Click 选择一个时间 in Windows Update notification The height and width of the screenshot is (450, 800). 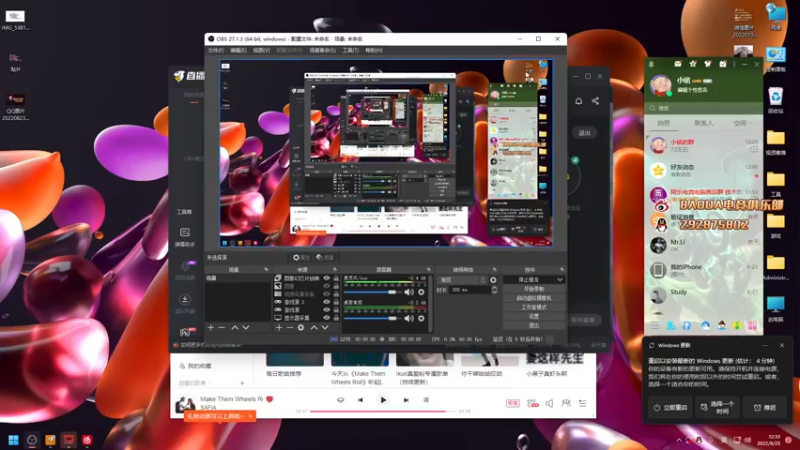tap(717, 408)
